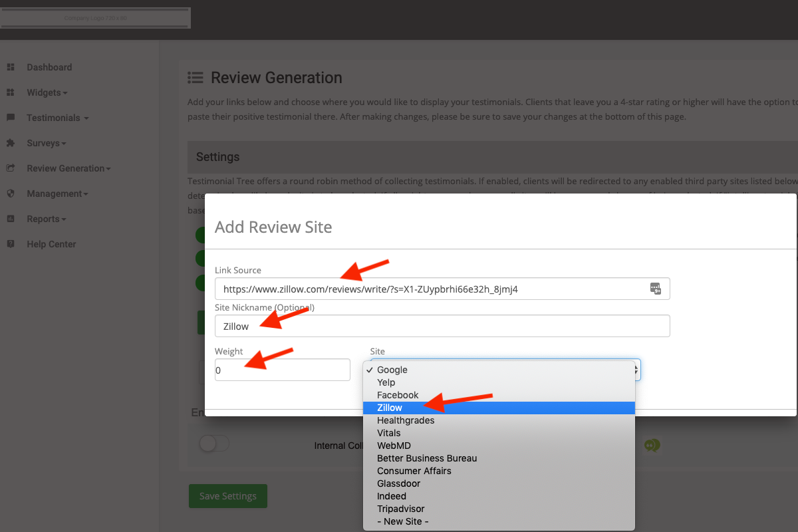Choose WebMD in the Site list

click(499, 446)
